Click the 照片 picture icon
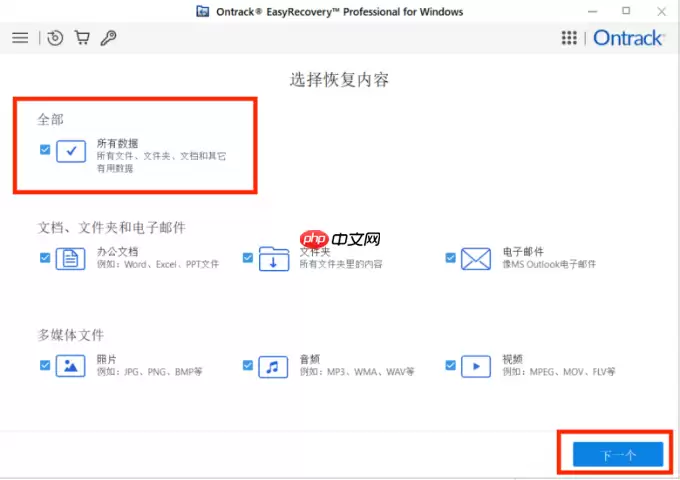Screen dimensions: 680x480 tap(71, 366)
